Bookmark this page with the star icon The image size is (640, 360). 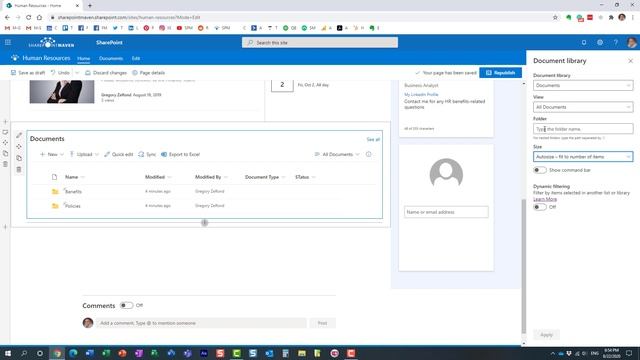pos(555,18)
